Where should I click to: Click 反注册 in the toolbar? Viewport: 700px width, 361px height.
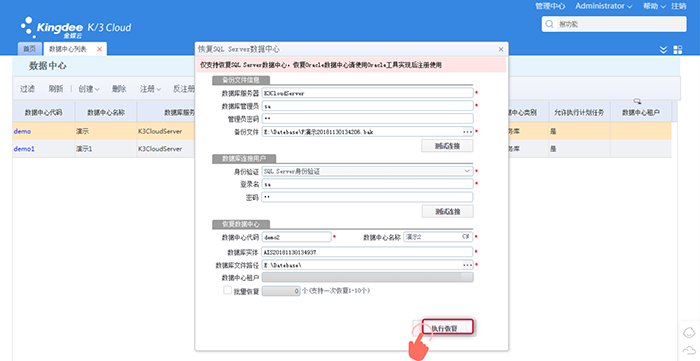(x=184, y=89)
